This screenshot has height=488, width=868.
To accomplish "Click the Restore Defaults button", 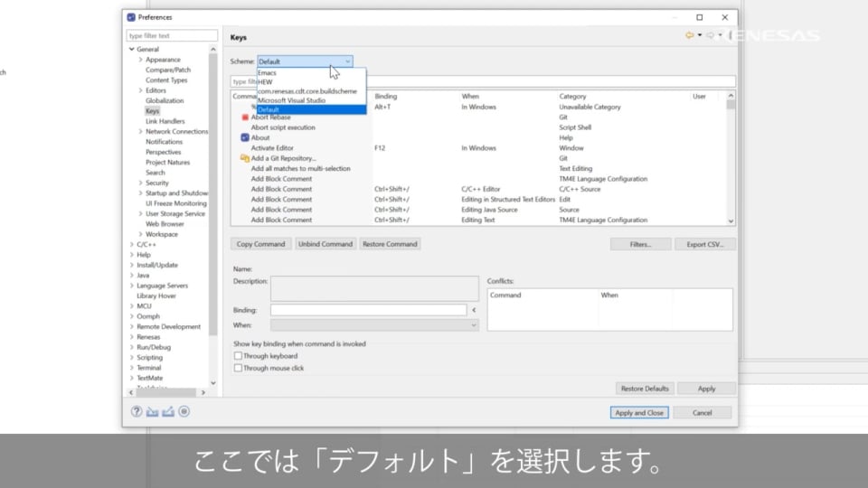I will [x=644, y=389].
